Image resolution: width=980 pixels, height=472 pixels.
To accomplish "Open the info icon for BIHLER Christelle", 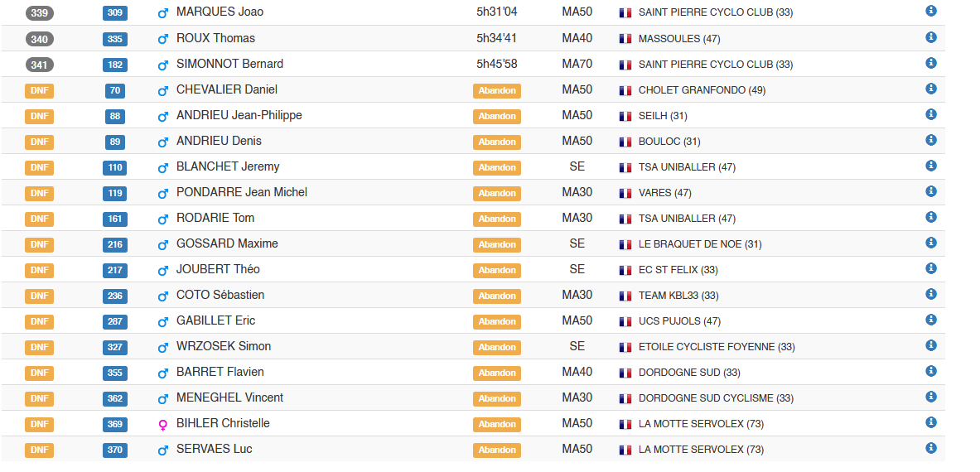I will (x=931, y=422).
